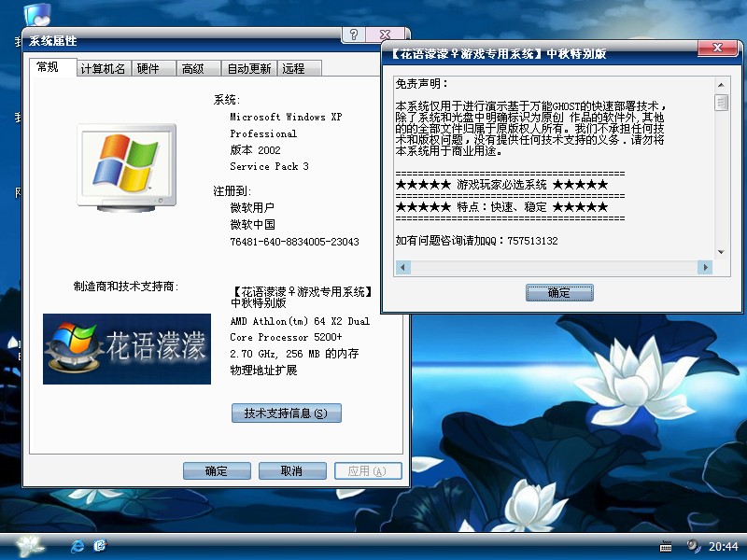Click the Windows XP monitor logo image
747x560 pixels.
(127, 167)
